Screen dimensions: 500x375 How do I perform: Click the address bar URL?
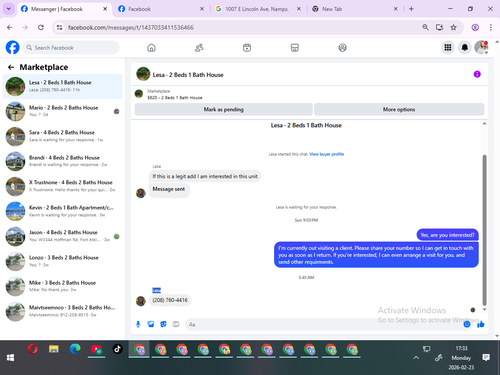pyautogui.click(x=131, y=27)
